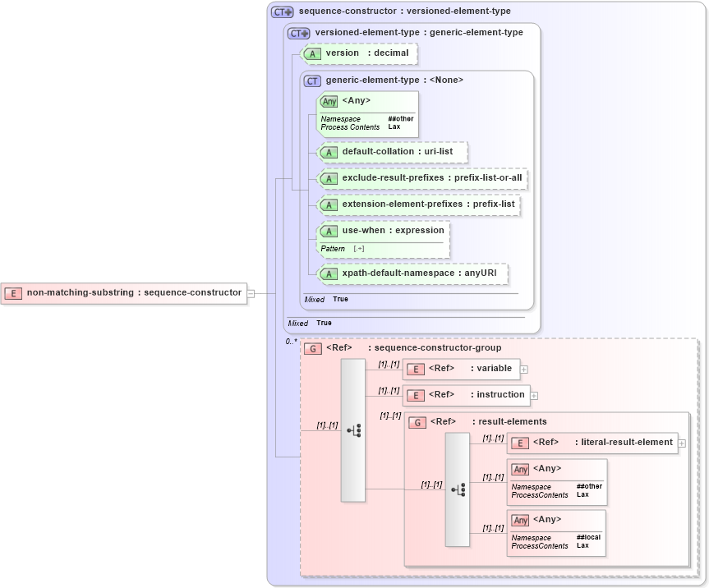
Task: Toggle the CT+ badge on versioned-element-type
Action: (x=297, y=34)
